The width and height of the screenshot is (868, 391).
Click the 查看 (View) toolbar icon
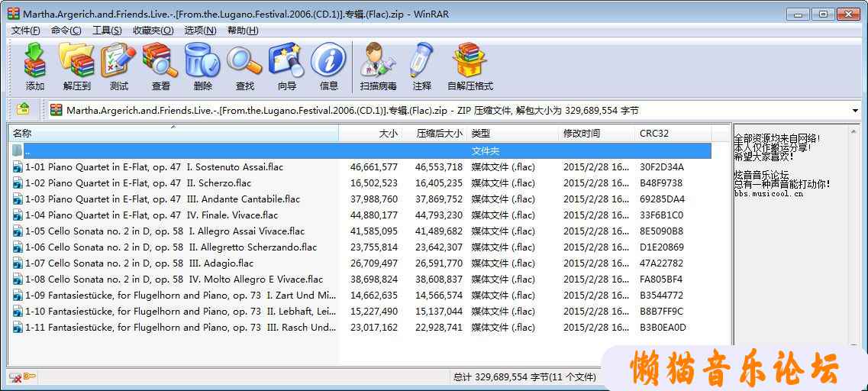160,60
